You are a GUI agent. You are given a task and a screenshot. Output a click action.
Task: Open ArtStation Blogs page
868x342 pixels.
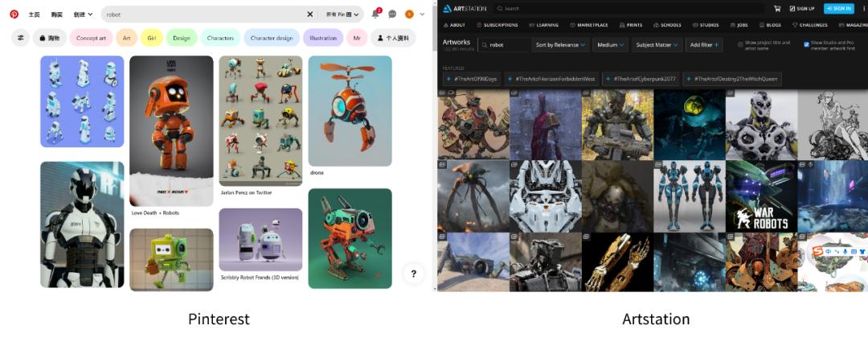point(770,25)
